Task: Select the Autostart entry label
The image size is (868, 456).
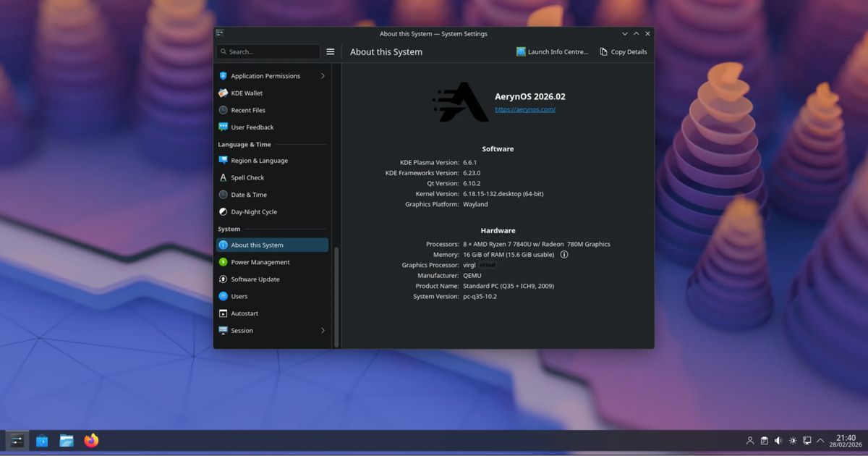Action: tap(244, 313)
